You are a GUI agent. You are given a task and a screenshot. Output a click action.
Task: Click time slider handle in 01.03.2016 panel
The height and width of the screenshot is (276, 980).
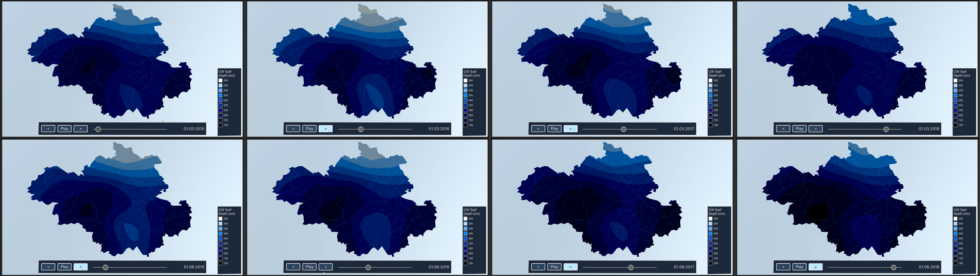[x=361, y=129]
